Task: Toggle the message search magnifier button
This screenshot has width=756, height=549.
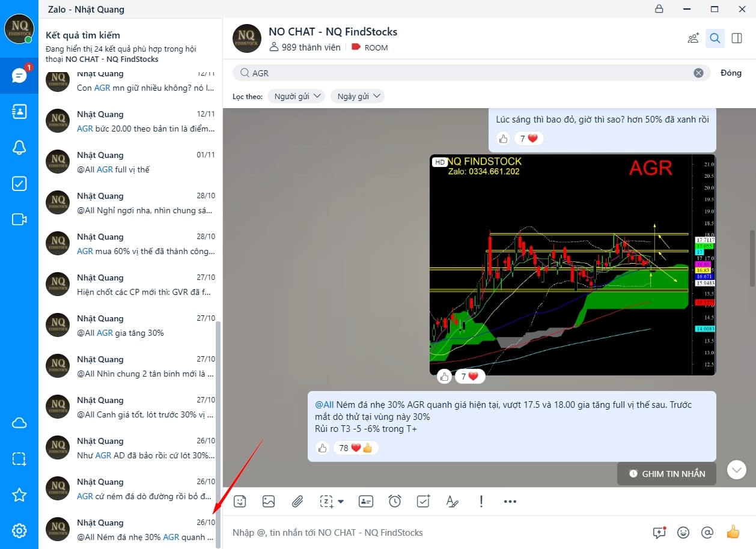Action: click(x=715, y=38)
